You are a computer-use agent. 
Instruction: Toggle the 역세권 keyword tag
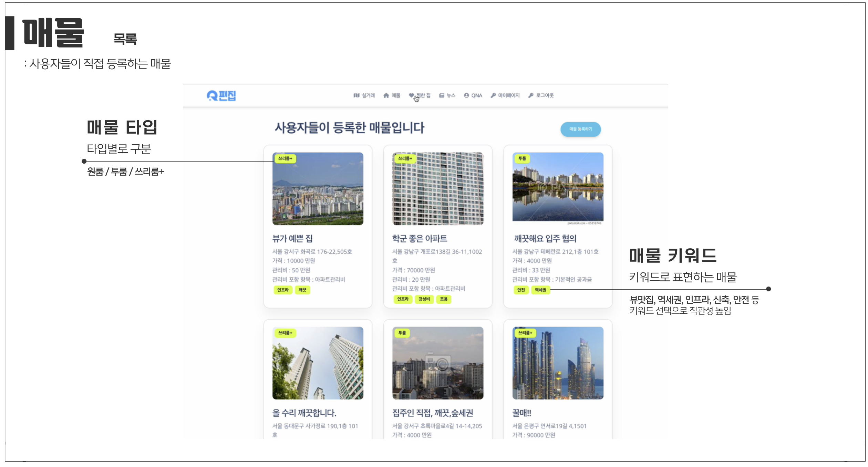tap(541, 290)
